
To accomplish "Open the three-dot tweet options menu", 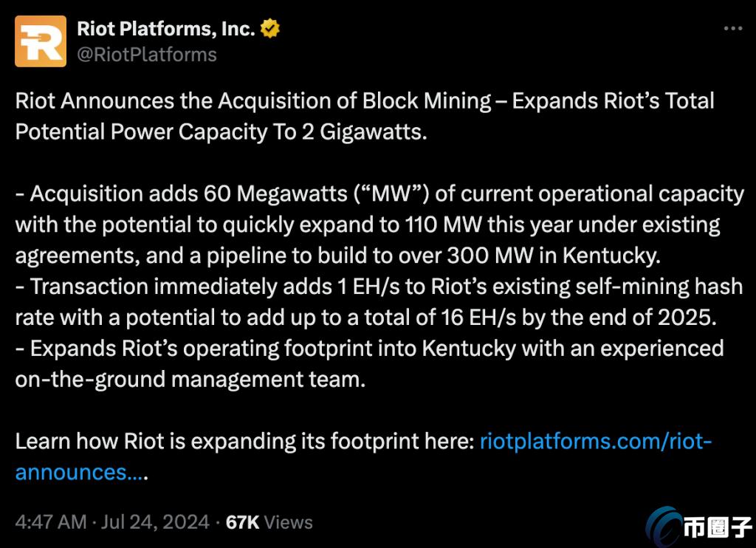I will (x=734, y=27).
